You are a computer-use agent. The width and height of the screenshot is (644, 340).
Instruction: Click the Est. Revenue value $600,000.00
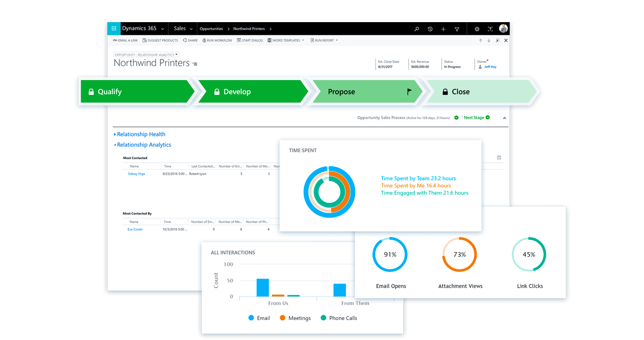coord(420,67)
